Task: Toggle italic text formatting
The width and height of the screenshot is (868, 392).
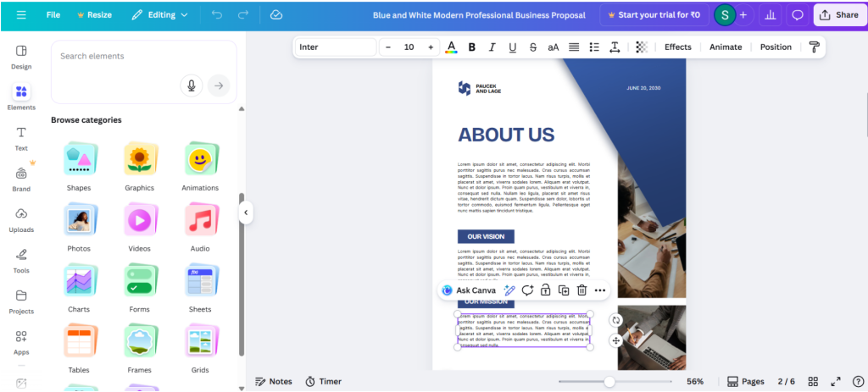Action: click(492, 47)
